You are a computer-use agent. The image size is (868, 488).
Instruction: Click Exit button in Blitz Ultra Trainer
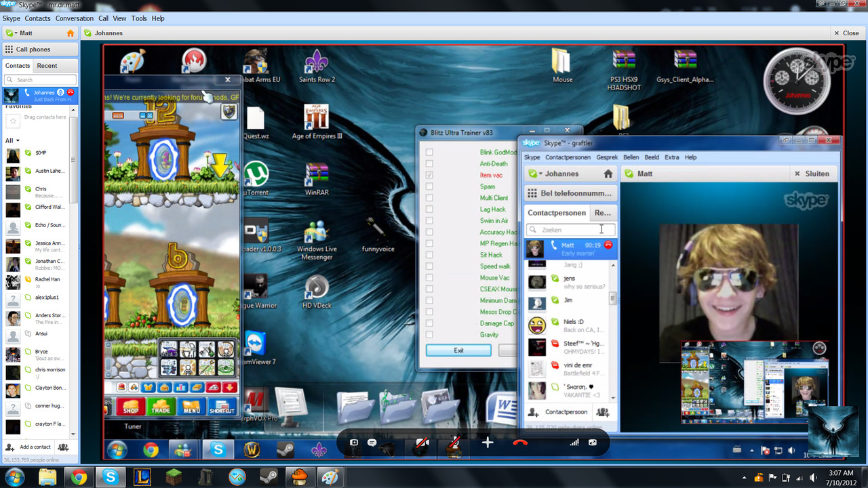point(458,350)
